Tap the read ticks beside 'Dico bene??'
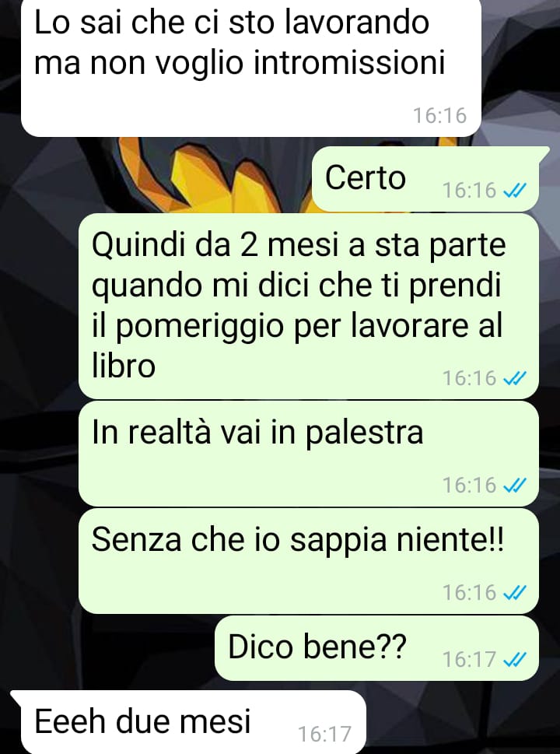 pyautogui.click(x=514, y=659)
